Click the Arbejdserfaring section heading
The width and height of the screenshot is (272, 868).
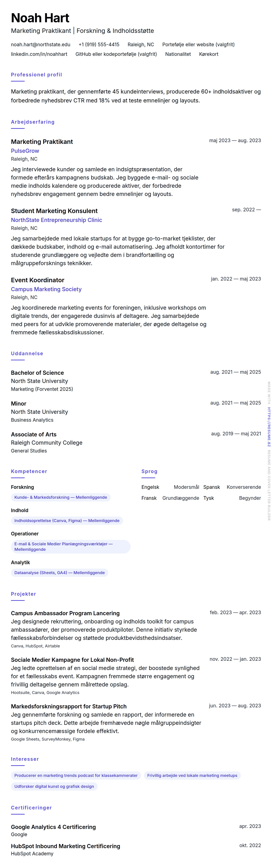tap(33, 122)
